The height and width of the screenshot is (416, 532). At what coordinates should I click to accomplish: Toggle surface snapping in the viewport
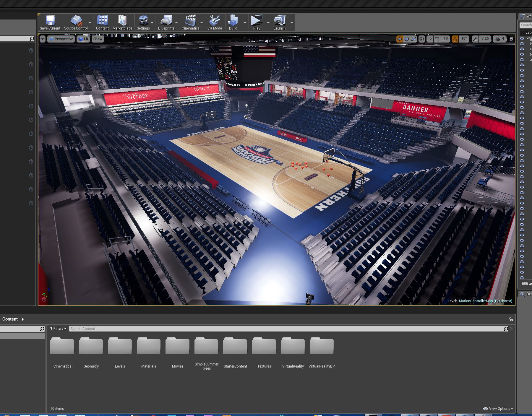tap(430, 39)
